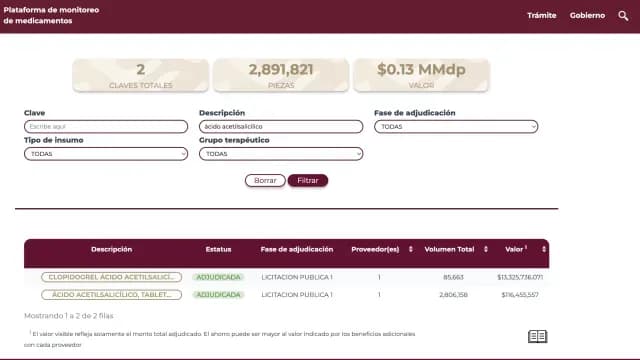
Task: Open the book guide icon
Action: pyautogui.click(x=538, y=336)
